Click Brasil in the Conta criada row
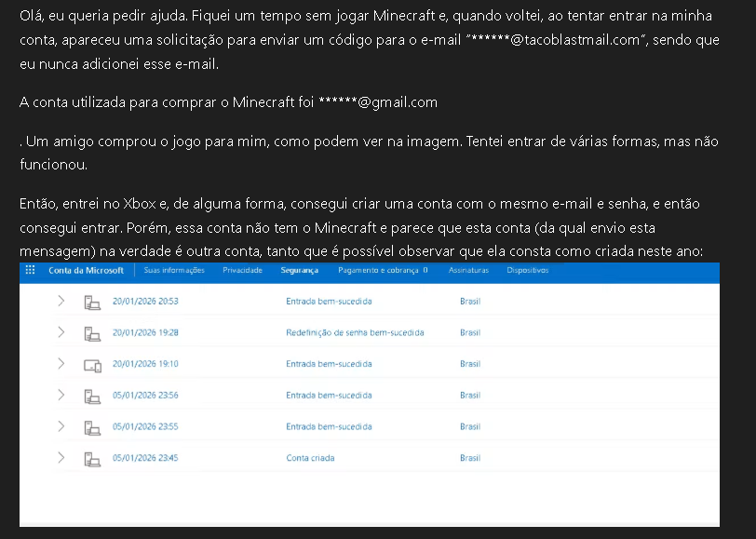This screenshot has height=539, width=756. (x=470, y=458)
